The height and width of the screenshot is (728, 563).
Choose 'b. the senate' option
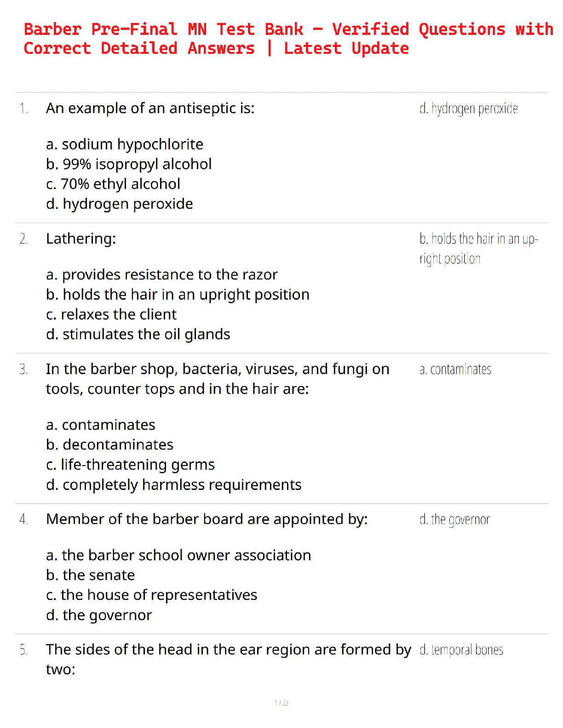[x=91, y=575]
